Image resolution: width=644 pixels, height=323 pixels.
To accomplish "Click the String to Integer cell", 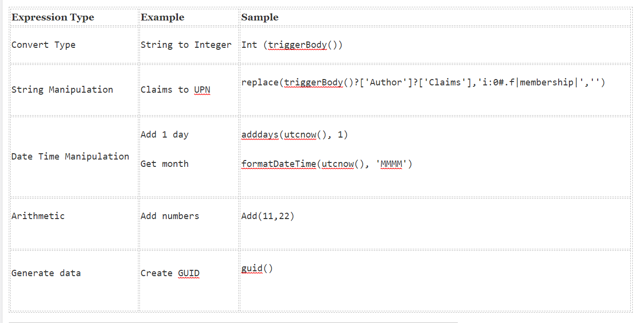I will (186, 45).
